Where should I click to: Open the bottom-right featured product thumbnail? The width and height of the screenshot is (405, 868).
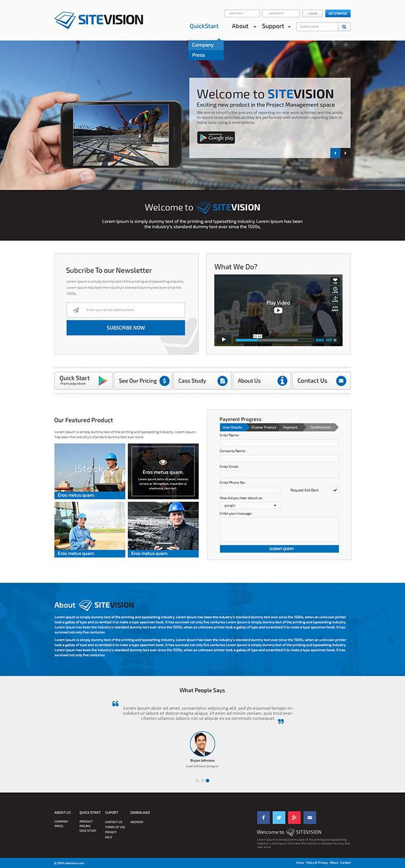163,529
